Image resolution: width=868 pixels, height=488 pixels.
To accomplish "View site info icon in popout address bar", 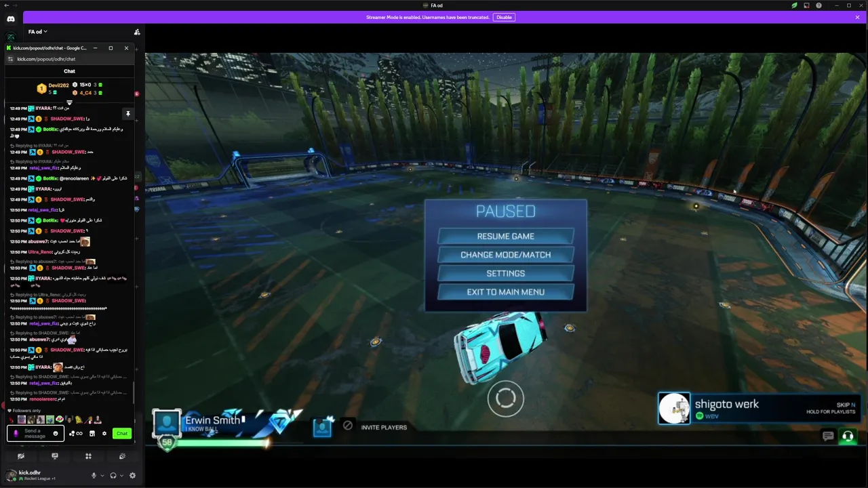I will 10,59.
